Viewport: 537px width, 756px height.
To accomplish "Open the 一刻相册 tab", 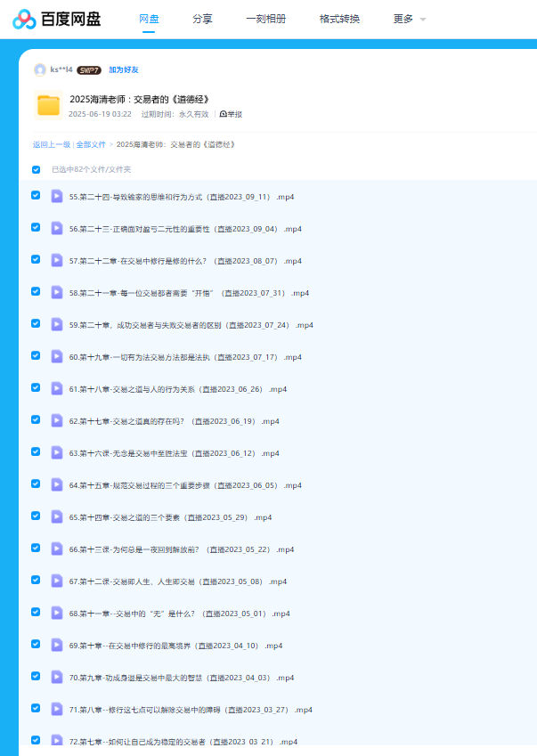I will tap(265, 19).
